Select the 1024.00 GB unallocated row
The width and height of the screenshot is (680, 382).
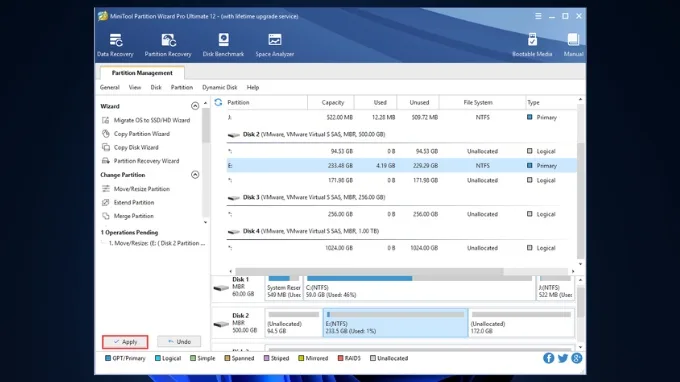(402, 248)
